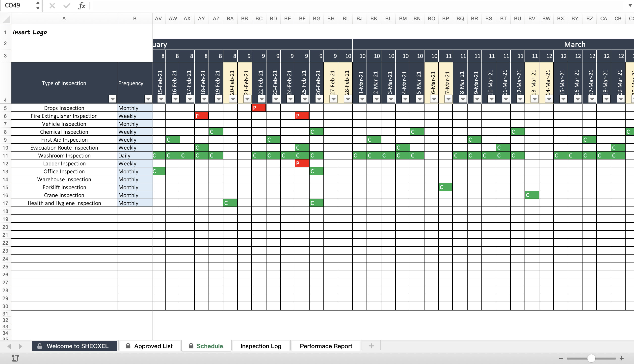The height and width of the screenshot is (364, 634).
Task: Click the green C cell in Forklift Inspection row
Action: [x=446, y=187]
